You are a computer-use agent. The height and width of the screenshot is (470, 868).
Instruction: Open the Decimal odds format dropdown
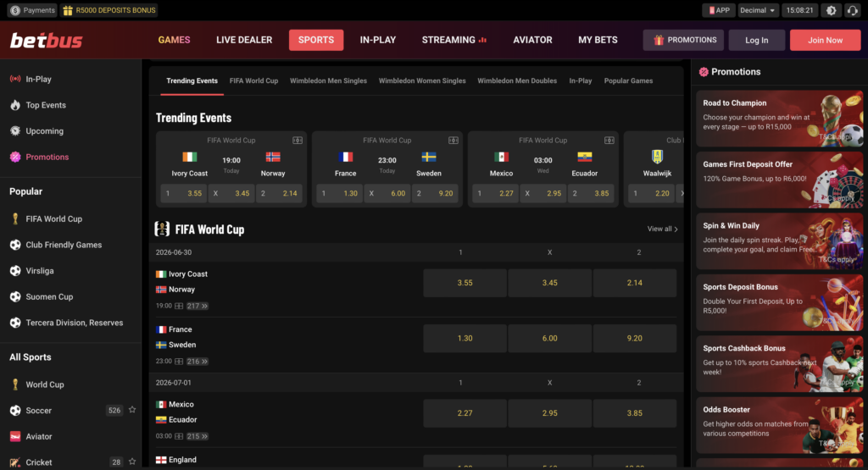coord(757,10)
